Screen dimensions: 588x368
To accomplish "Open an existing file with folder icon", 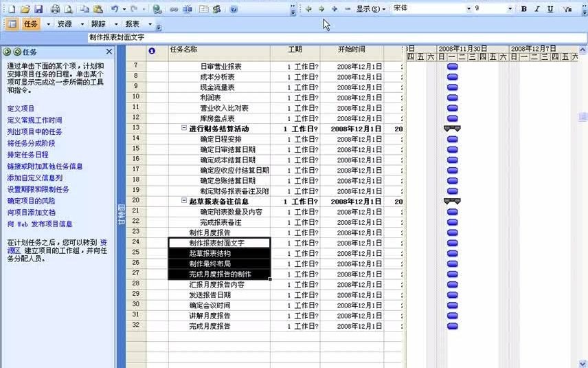I will pos(25,9).
